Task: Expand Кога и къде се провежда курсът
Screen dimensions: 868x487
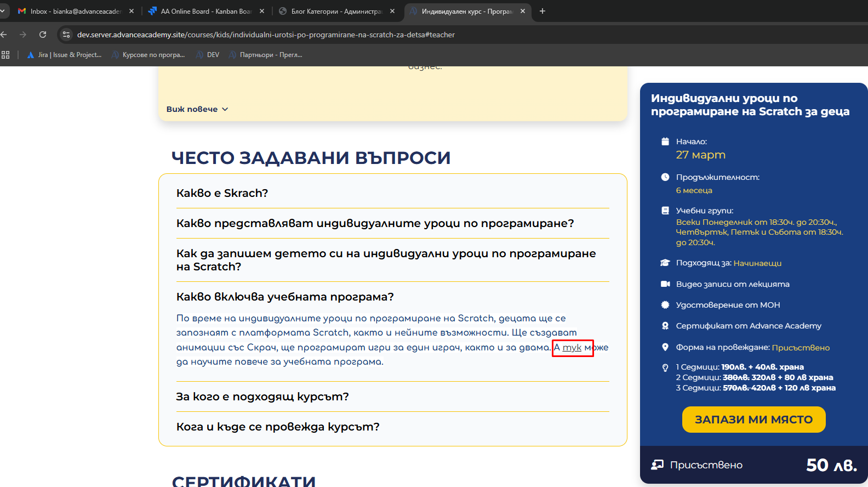Action: click(392, 427)
